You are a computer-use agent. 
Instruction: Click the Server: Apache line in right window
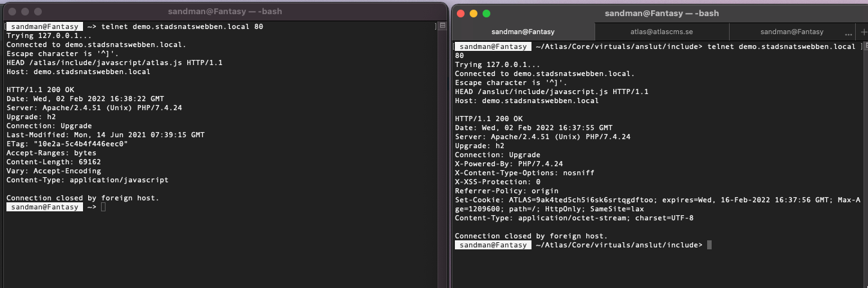click(542, 137)
